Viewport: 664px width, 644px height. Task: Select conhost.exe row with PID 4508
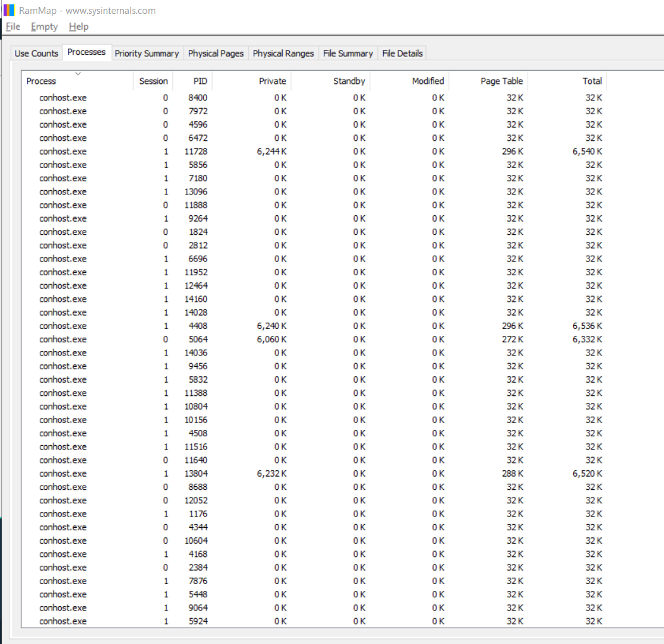tap(314, 433)
